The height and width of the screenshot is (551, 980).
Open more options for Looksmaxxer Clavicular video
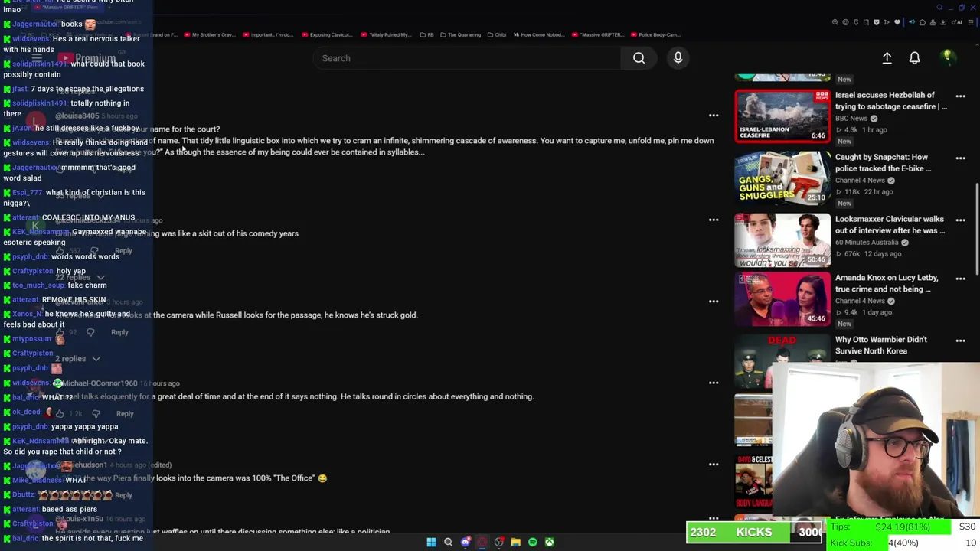[960, 220]
